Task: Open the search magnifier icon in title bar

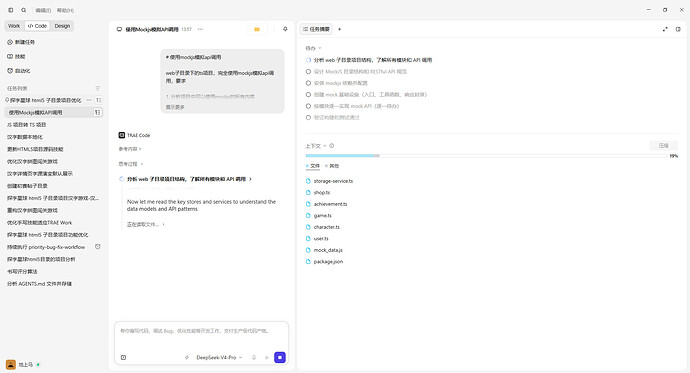Action: pyautogui.click(x=24, y=10)
